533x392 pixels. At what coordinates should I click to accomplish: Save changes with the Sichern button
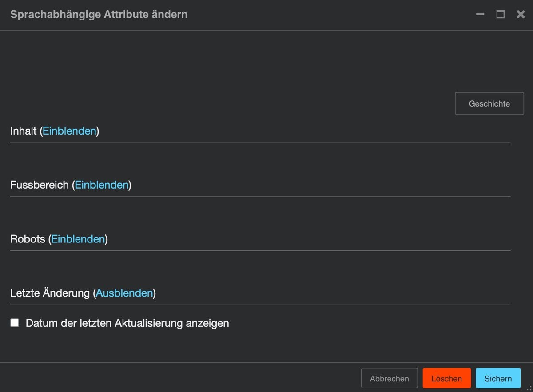click(498, 379)
